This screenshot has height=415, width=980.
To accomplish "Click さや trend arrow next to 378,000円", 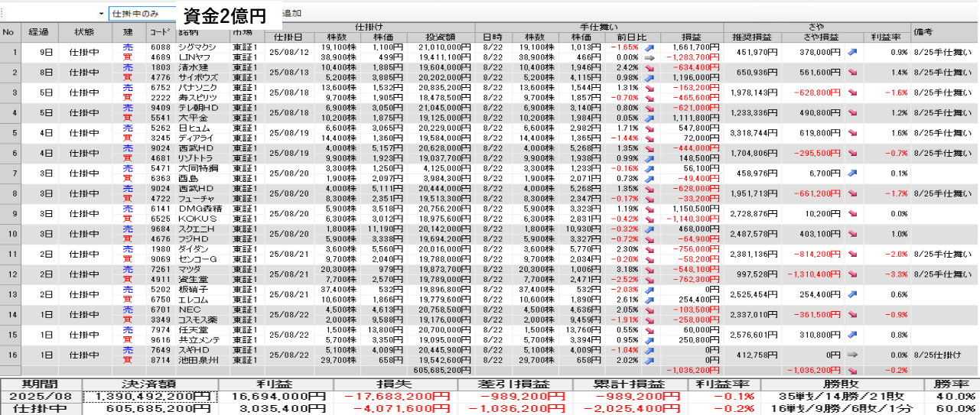I will 851,52.
